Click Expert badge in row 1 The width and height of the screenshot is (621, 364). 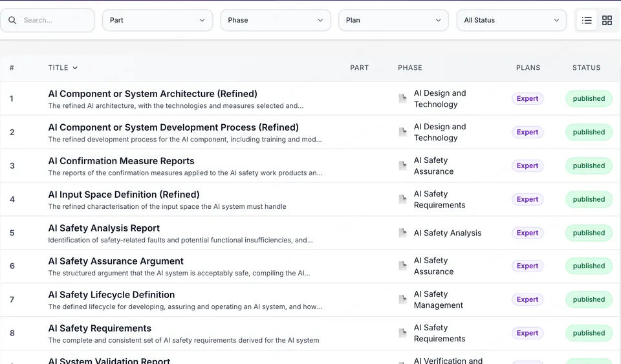(527, 98)
